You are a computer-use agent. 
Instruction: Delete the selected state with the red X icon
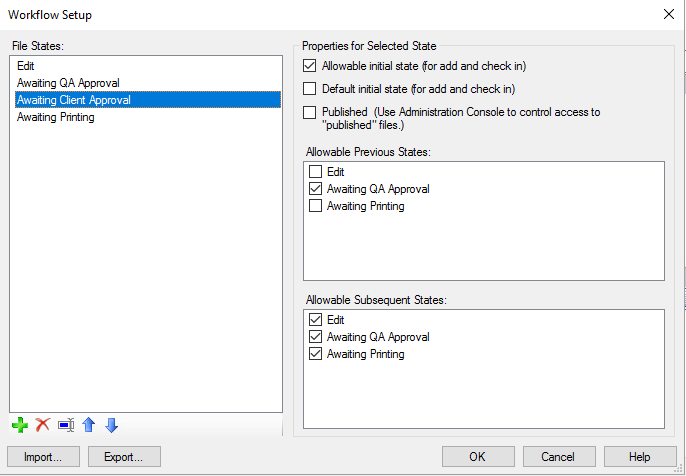[43, 424]
